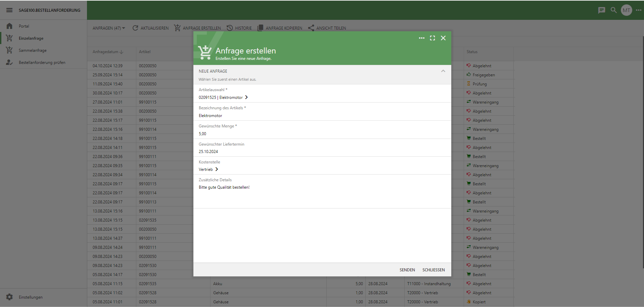
Task: Go to Portal in sidebar
Action: 44,26
